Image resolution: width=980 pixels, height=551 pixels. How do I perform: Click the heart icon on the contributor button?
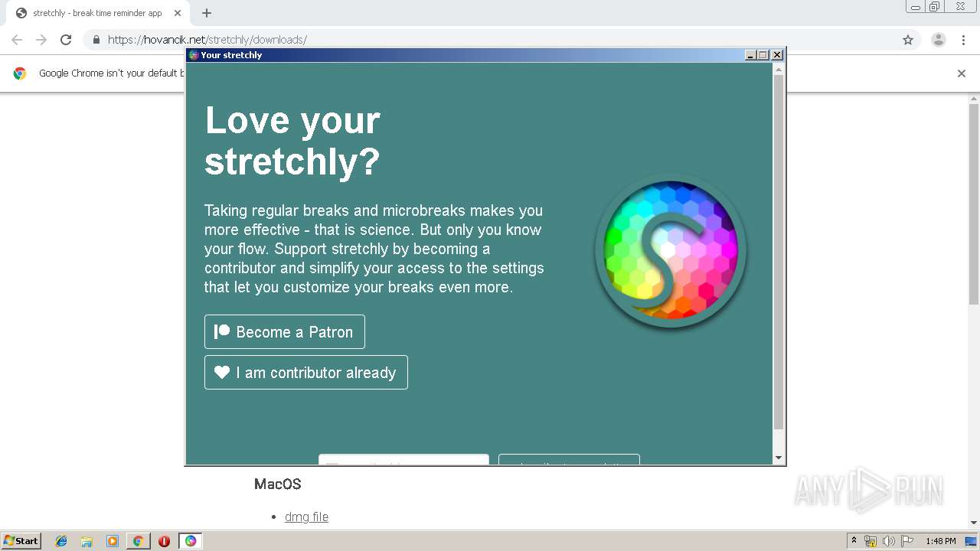coord(222,372)
